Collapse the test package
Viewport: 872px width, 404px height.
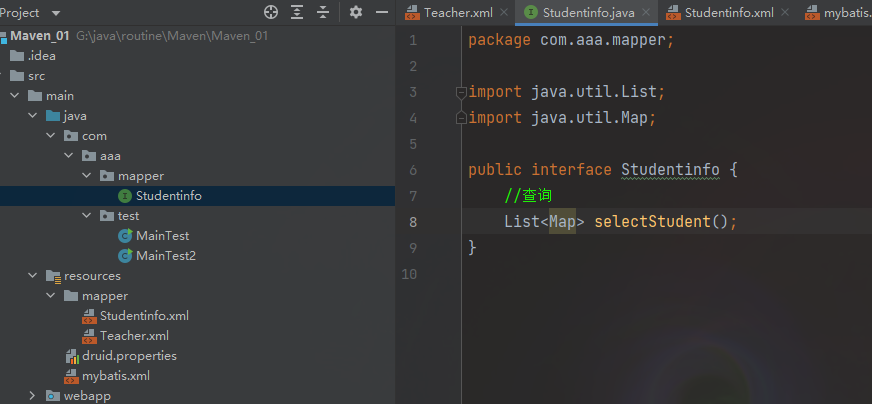click(86, 215)
